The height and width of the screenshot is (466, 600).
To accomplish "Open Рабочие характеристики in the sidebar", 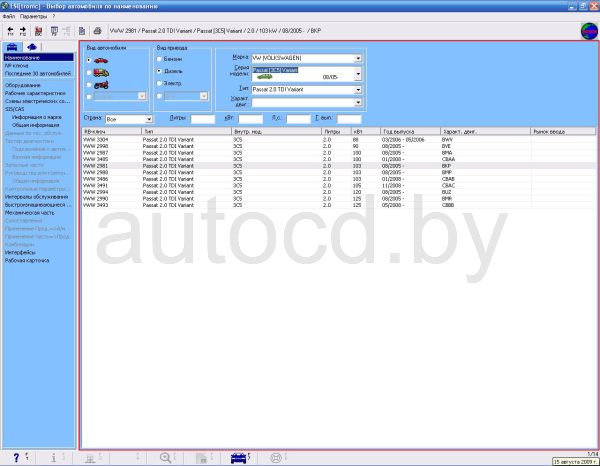I will click(x=35, y=93).
